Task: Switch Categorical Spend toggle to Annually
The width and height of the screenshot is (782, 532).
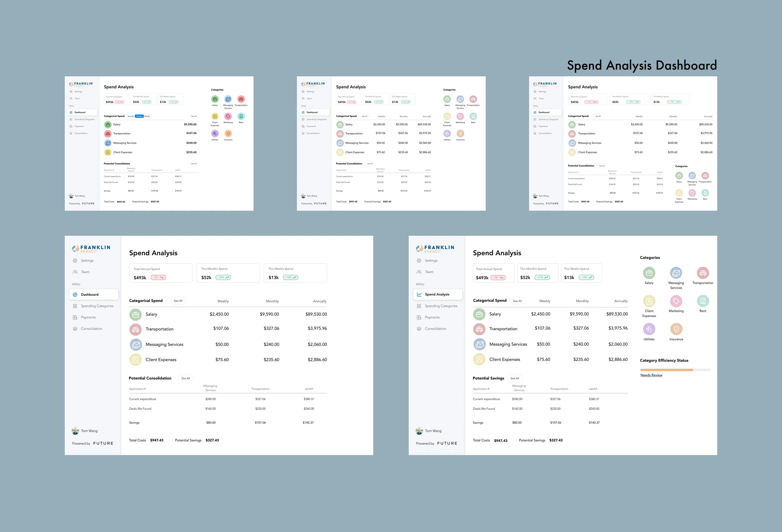Action: click(x=131, y=116)
